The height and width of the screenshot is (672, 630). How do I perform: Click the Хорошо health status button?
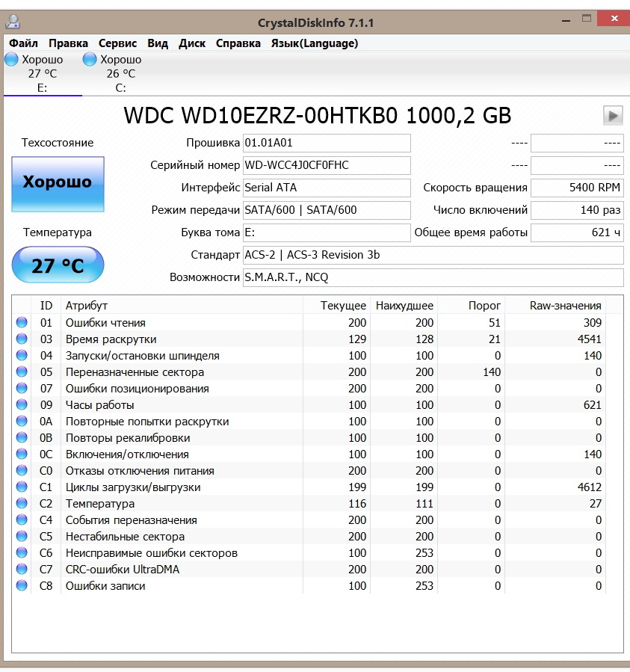pos(58,184)
